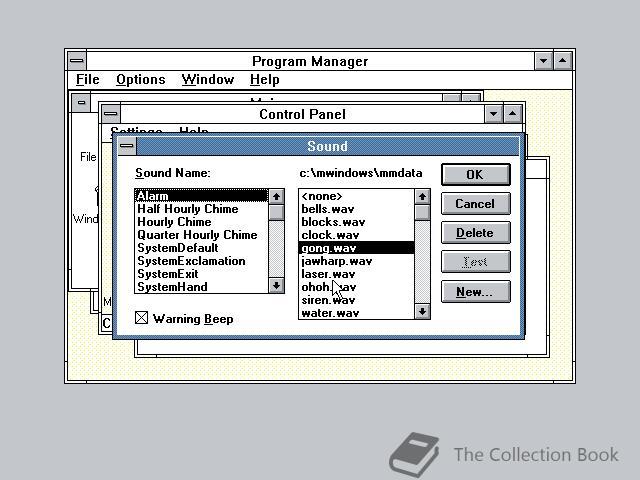The height and width of the screenshot is (480, 640).
Task: Select blocks.wav file
Action: (357, 222)
